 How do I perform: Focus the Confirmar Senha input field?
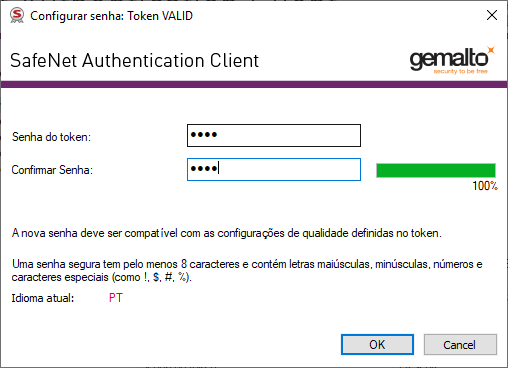pyautogui.click(x=274, y=169)
